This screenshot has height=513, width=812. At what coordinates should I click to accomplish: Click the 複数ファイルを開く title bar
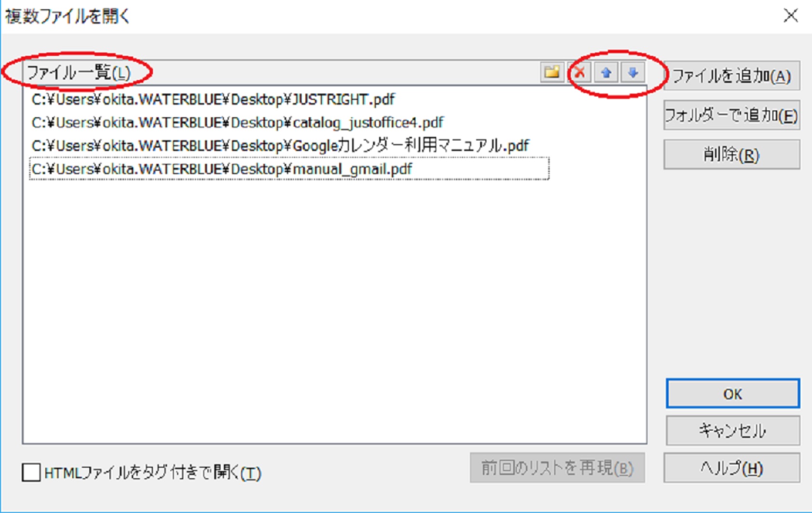pyautogui.click(x=386, y=16)
